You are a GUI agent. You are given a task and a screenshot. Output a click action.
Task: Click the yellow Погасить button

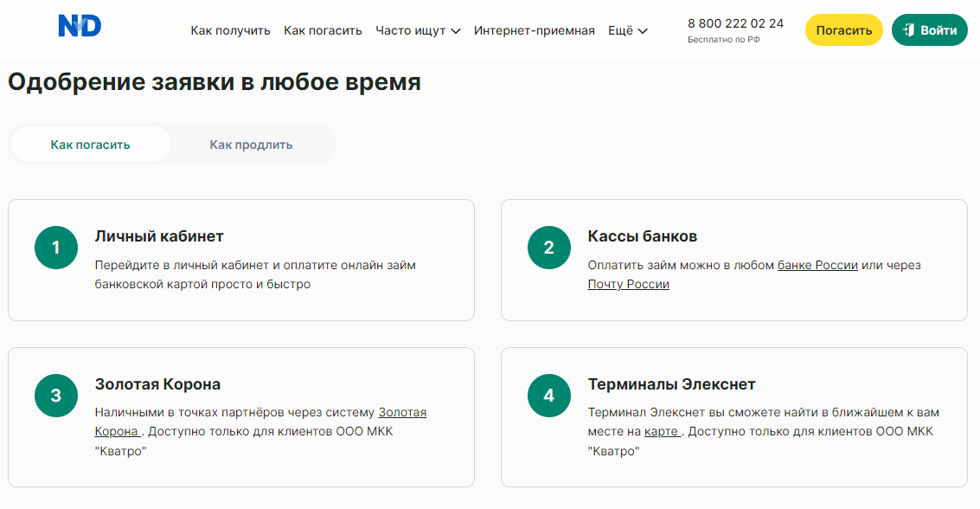843,30
